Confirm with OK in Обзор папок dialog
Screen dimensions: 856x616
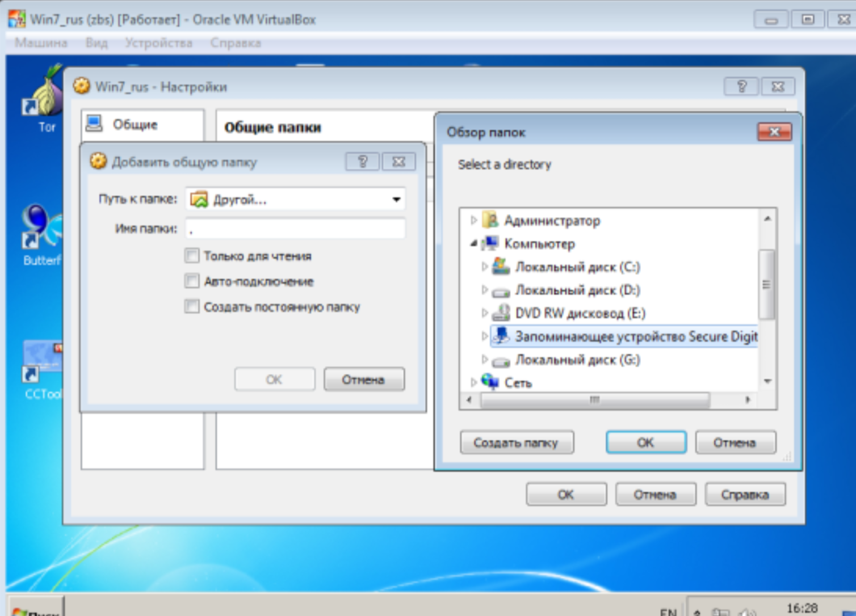tap(646, 442)
